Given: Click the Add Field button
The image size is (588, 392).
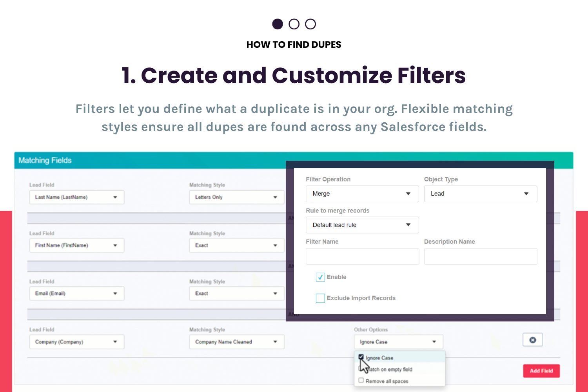Looking at the screenshot, I should 541,370.
